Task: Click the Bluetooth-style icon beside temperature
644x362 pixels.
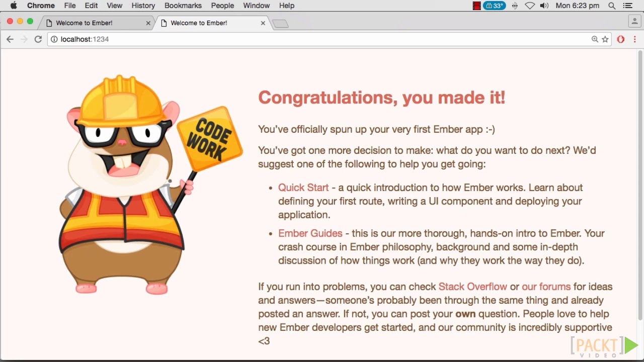Action: coord(515,6)
